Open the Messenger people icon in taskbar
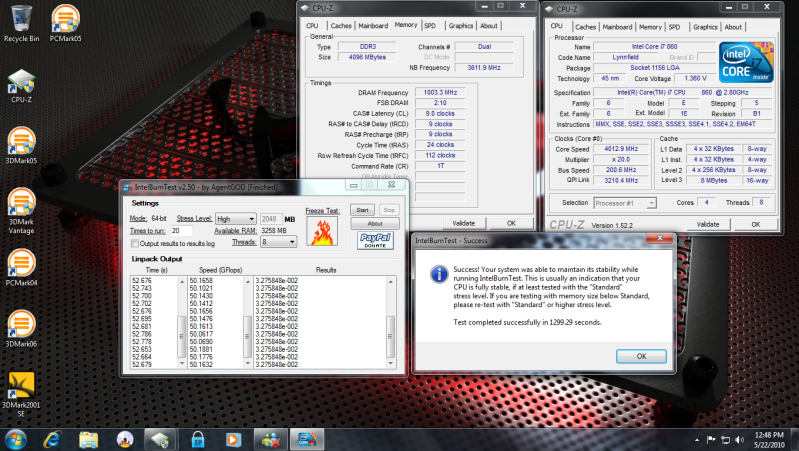Image resolution: width=799 pixels, height=451 pixels. tap(270, 439)
